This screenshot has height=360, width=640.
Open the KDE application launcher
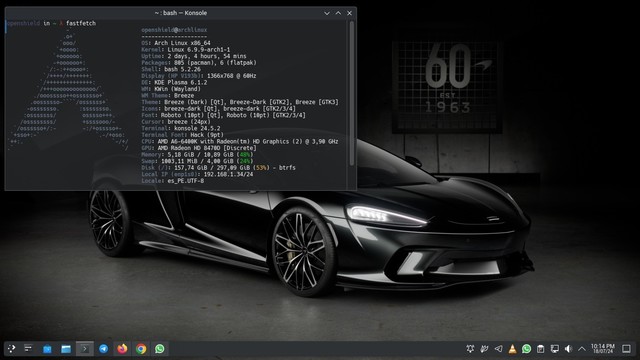11,349
